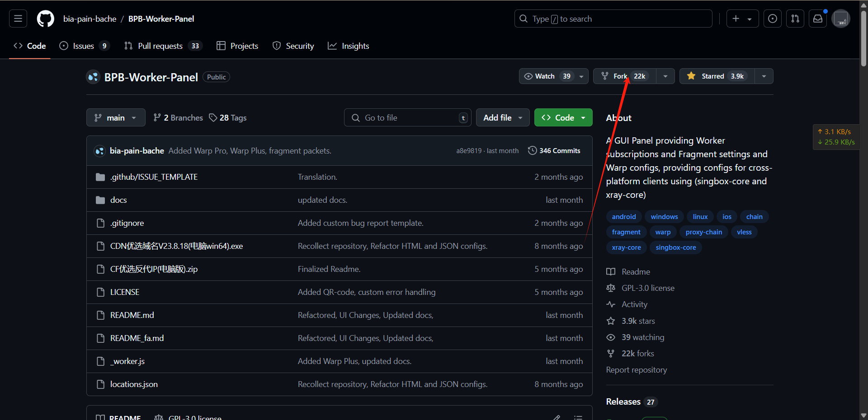The height and width of the screenshot is (420, 868).
Task: Select the fragment topic tag
Action: (x=626, y=232)
